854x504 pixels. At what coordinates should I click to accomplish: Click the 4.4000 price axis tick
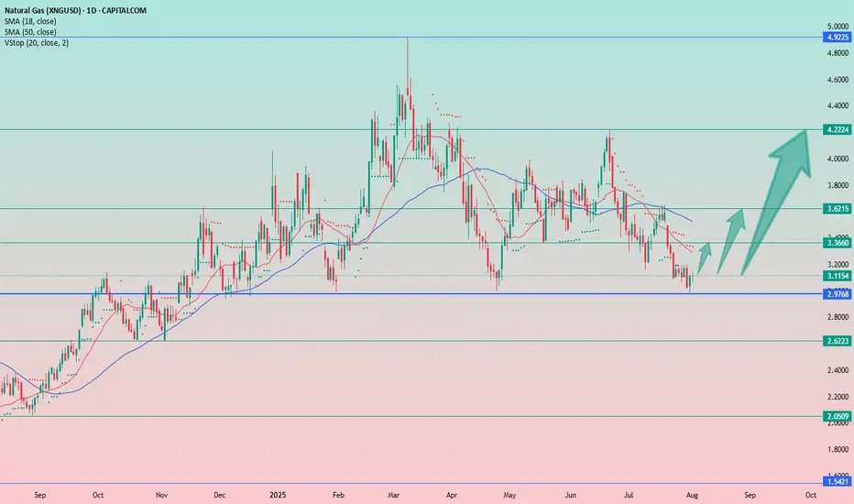pos(838,105)
